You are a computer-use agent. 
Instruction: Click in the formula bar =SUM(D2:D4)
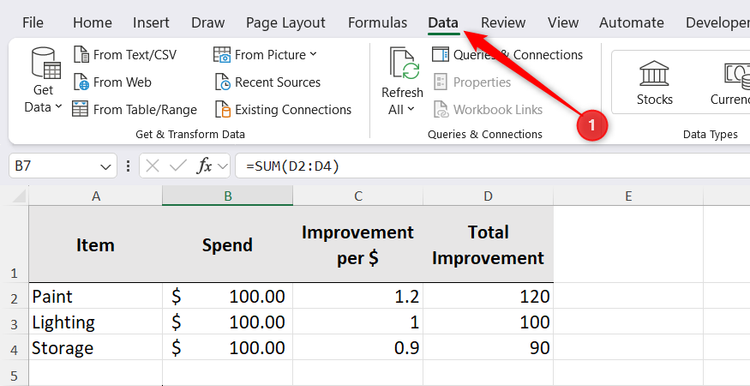pyautogui.click(x=493, y=166)
